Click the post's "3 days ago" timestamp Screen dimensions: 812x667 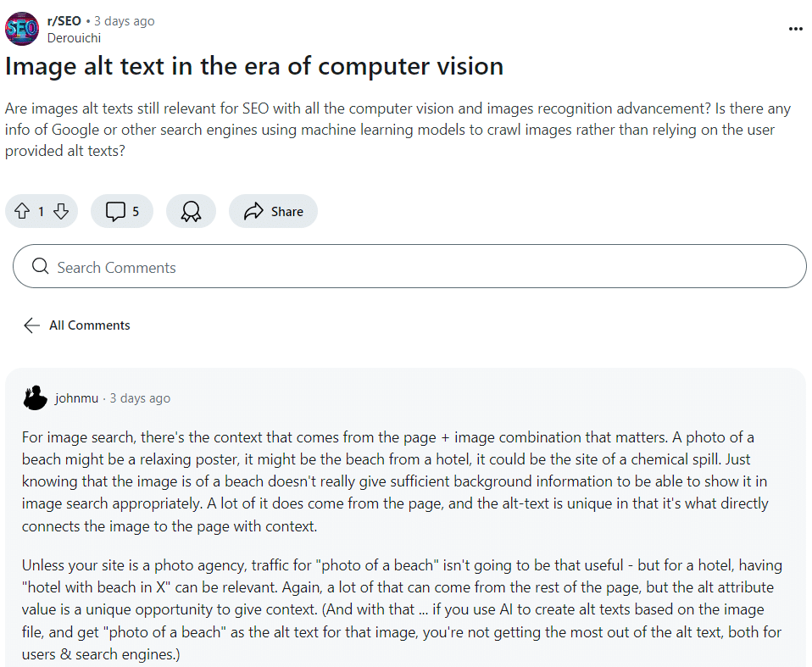pos(125,20)
